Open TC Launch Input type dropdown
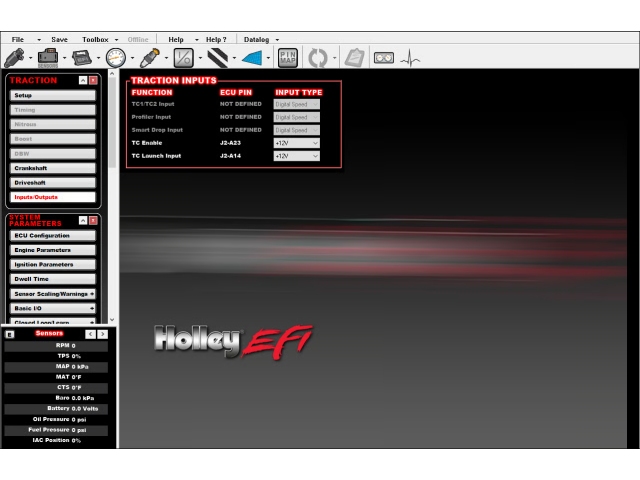Viewport: 640px width, 480px height. (297, 156)
